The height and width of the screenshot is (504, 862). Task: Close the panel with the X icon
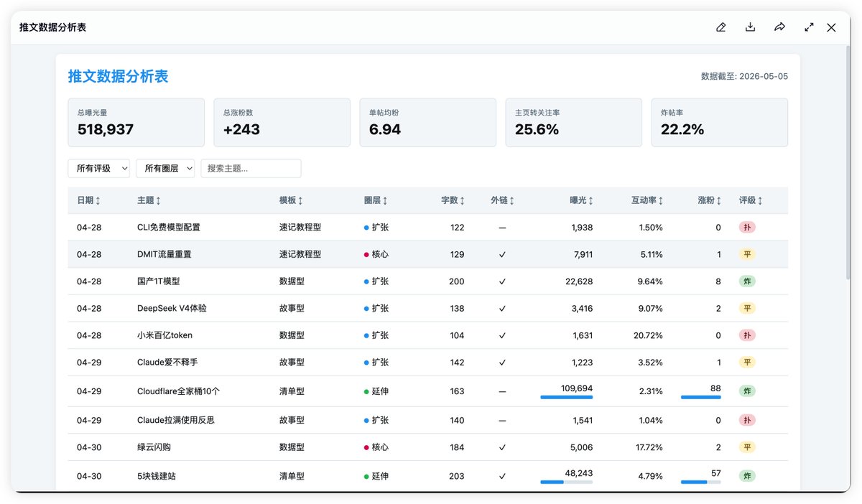coord(831,27)
